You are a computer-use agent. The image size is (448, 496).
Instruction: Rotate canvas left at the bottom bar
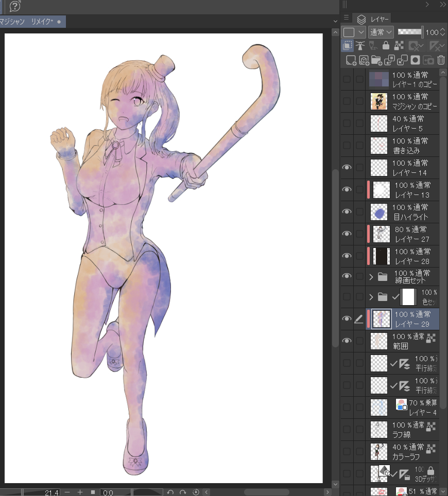(170, 492)
